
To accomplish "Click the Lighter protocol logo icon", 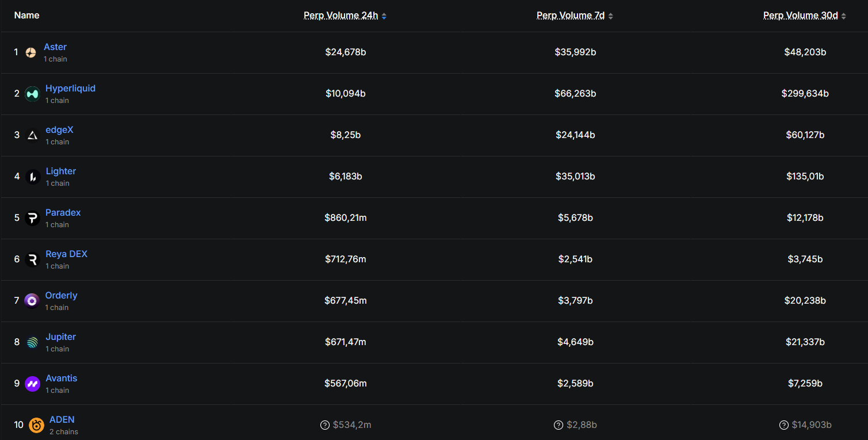I will point(32,177).
